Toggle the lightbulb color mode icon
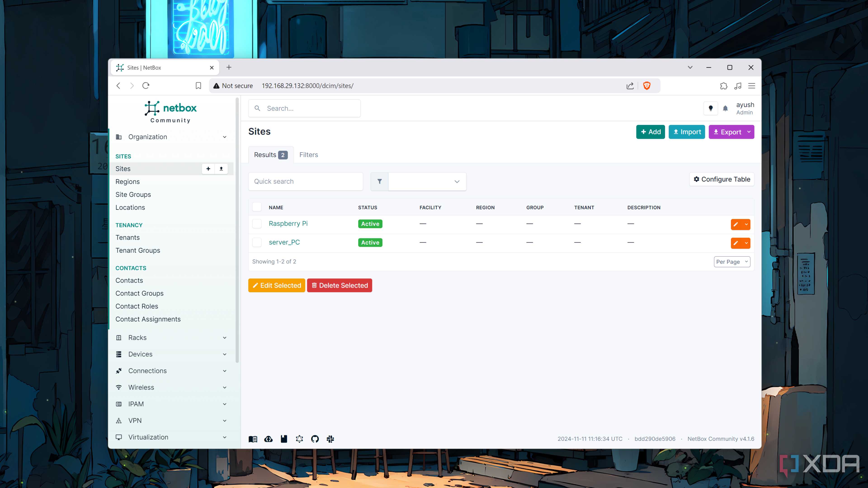The height and width of the screenshot is (488, 868). pos(711,108)
